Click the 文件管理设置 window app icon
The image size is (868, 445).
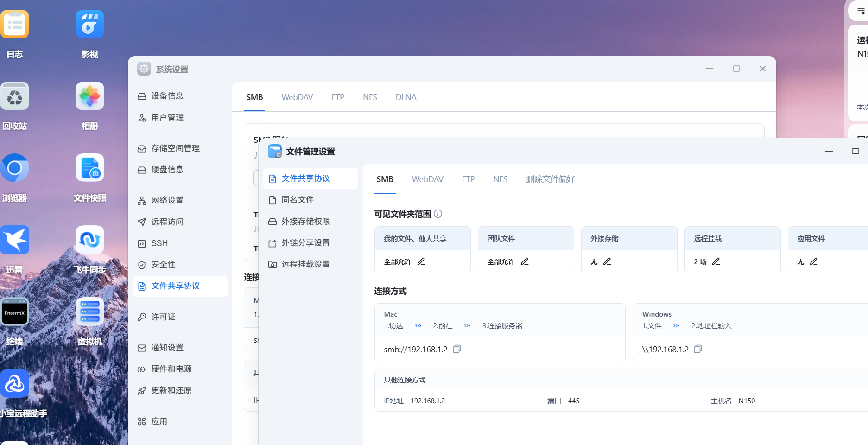coord(275,151)
